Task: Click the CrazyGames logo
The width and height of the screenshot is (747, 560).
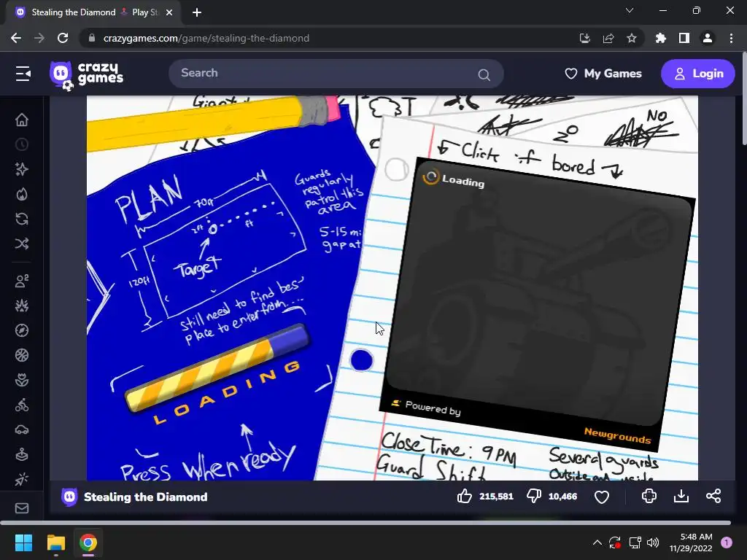Action: (86, 75)
